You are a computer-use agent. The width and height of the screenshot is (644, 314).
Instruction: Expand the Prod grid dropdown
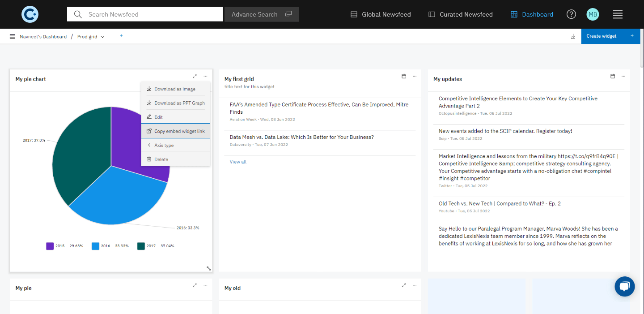[x=91, y=37]
